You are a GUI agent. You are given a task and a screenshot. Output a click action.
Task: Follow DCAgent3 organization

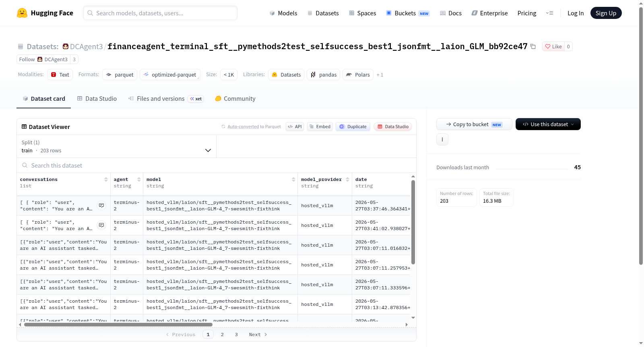[43, 59]
